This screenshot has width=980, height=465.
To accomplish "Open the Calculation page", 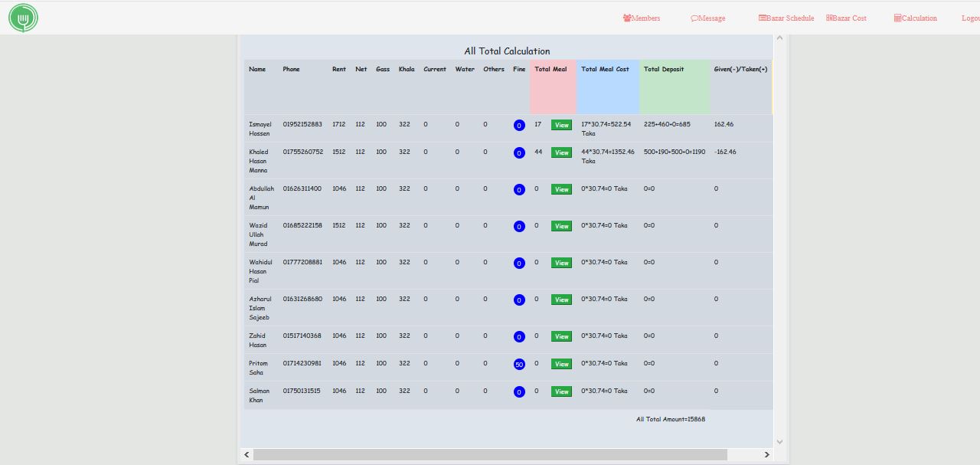I will click(x=916, y=18).
